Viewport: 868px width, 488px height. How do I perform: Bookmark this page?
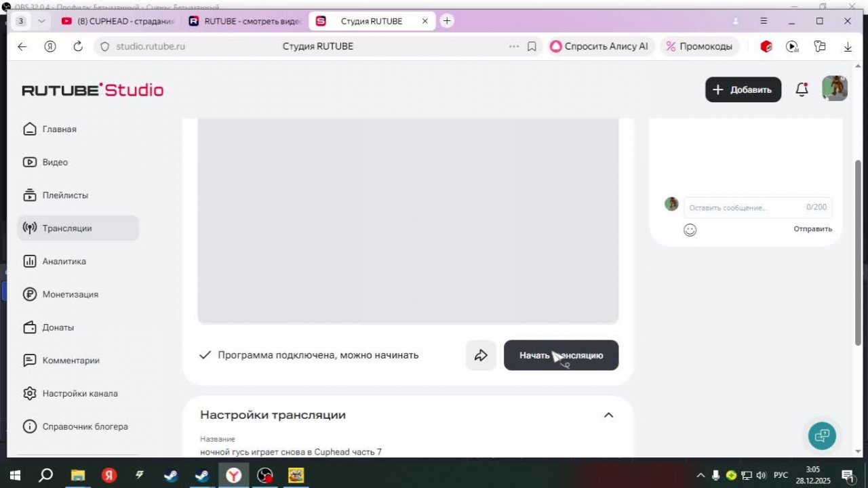coord(532,46)
